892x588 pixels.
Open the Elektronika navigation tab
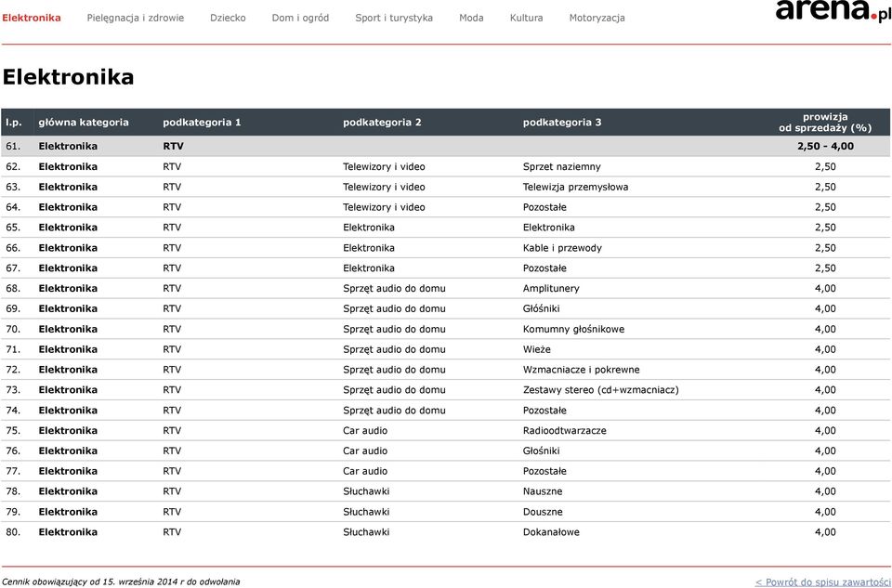[32, 18]
